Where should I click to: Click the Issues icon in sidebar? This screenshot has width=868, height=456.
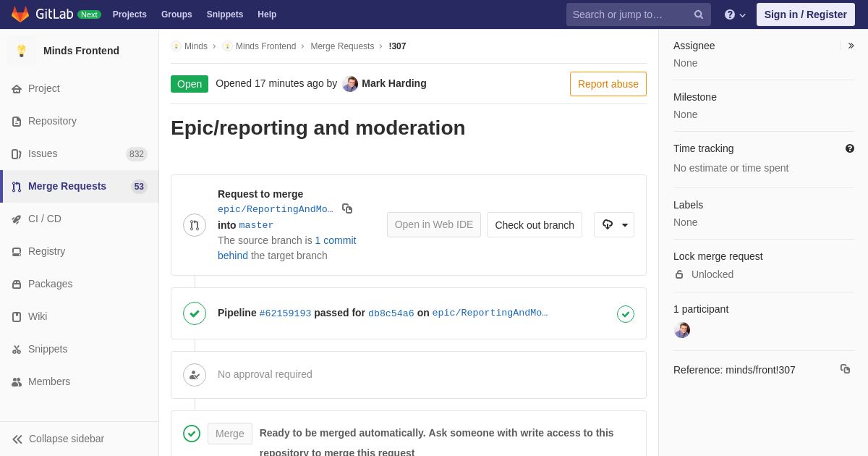point(17,154)
